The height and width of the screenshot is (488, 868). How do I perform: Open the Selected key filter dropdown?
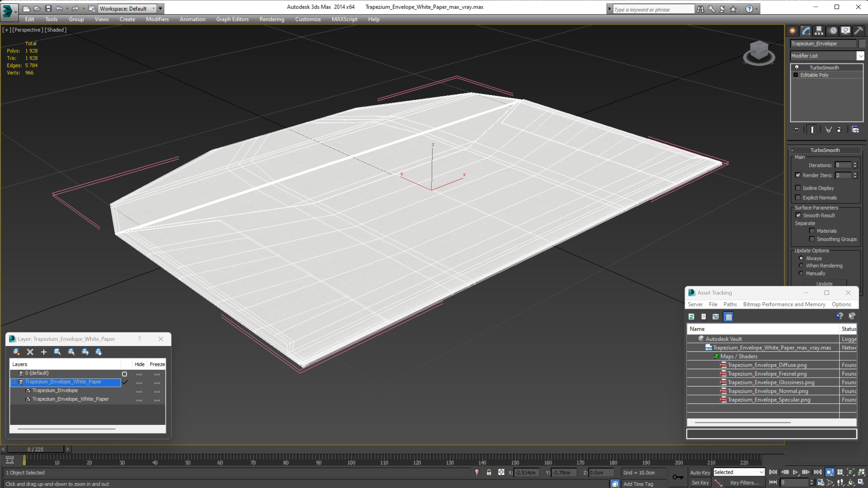[x=761, y=472]
